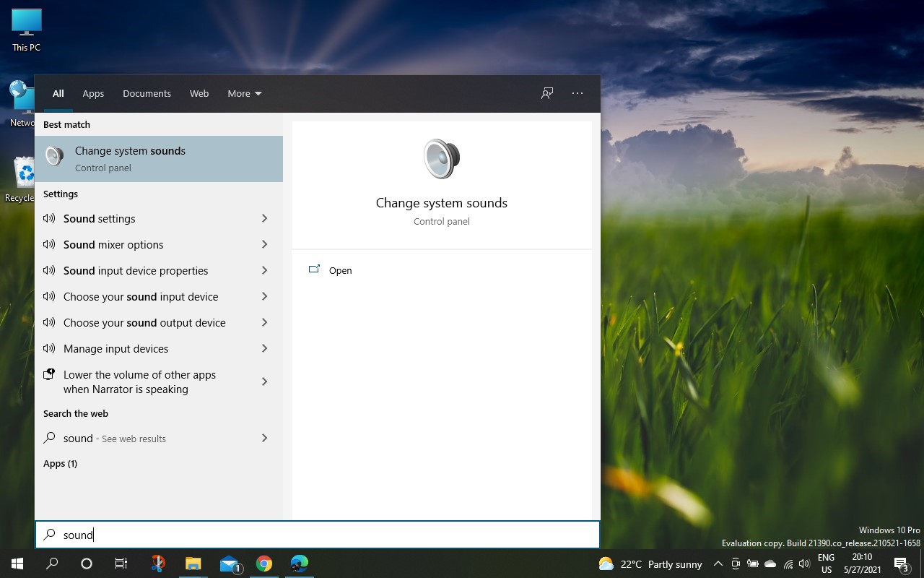The image size is (924, 578).
Task: Expand Sound input device properties arrow
Action: [x=264, y=270]
